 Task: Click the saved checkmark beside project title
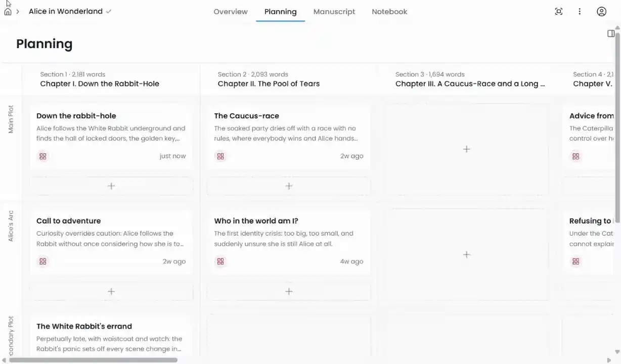coord(109,11)
